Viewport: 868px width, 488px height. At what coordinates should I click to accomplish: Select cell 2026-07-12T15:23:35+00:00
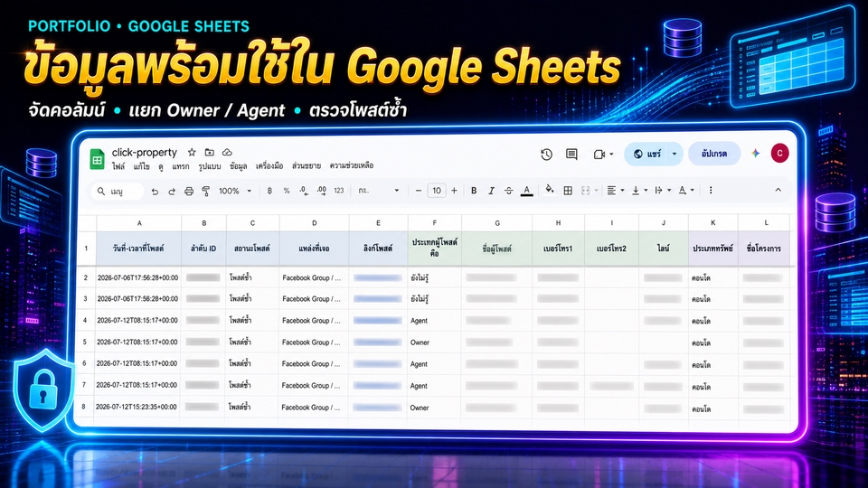tap(137, 407)
